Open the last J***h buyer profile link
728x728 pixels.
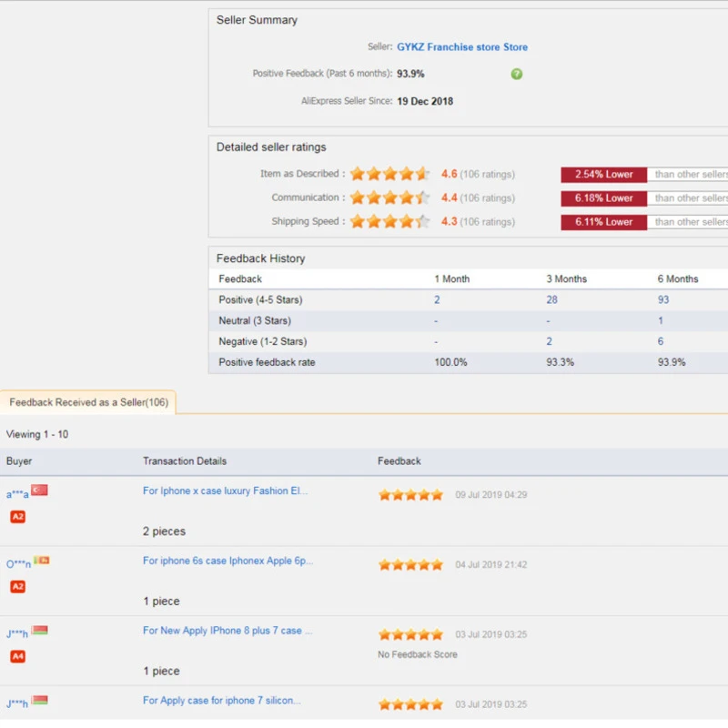pyautogui.click(x=17, y=703)
